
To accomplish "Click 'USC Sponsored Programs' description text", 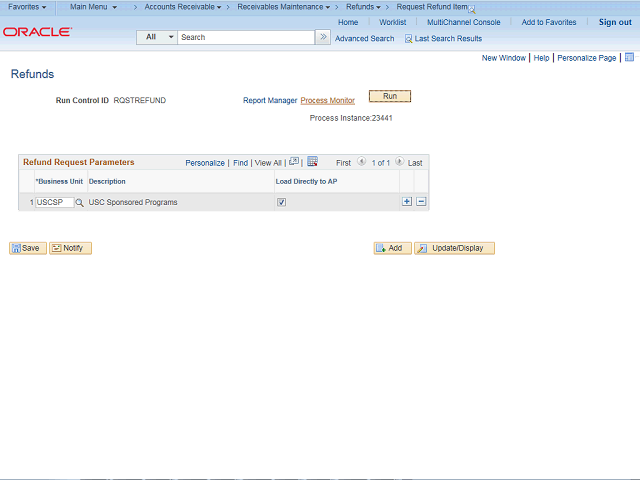I will point(133,202).
